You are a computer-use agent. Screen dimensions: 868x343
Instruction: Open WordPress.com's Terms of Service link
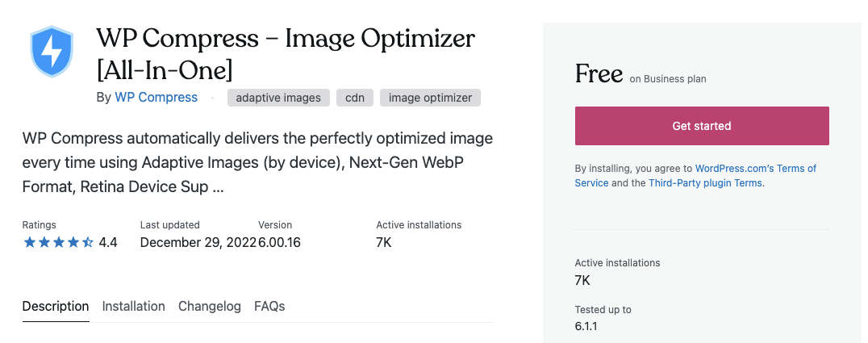[x=695, y=176]
